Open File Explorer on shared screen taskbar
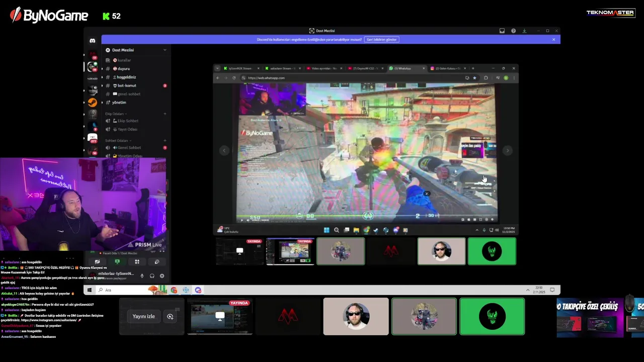This screenshot has height=362, width=644. (356, 230)
